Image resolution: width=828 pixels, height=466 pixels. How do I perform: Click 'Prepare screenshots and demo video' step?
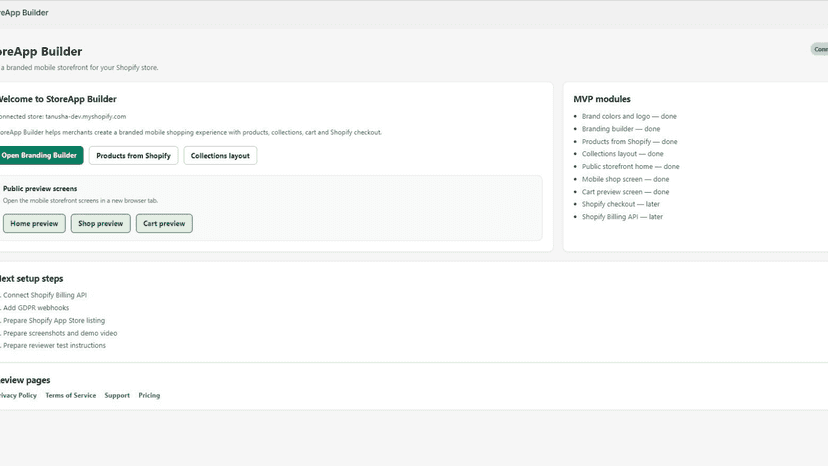point(59,333)
